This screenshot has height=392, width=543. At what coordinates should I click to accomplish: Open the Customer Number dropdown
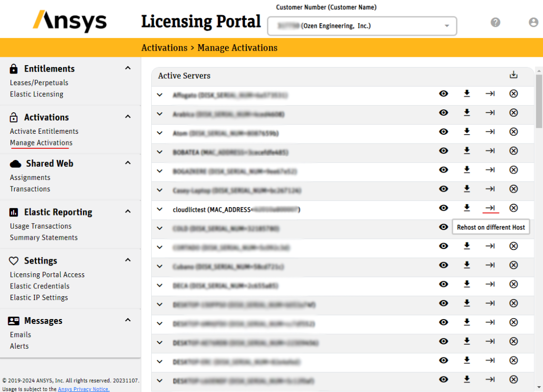click(447, 26)
